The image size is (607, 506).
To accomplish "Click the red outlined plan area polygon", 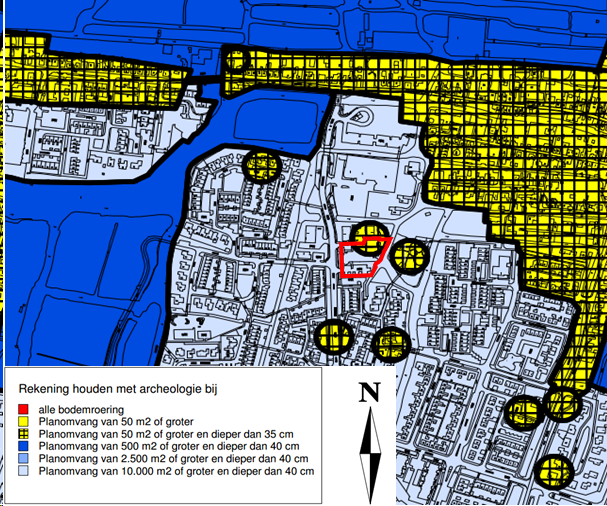I will tap(365, 257).
